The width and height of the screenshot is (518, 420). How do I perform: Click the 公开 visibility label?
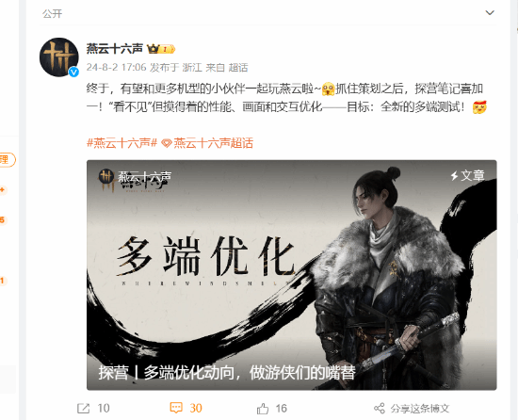coord(52,13)
